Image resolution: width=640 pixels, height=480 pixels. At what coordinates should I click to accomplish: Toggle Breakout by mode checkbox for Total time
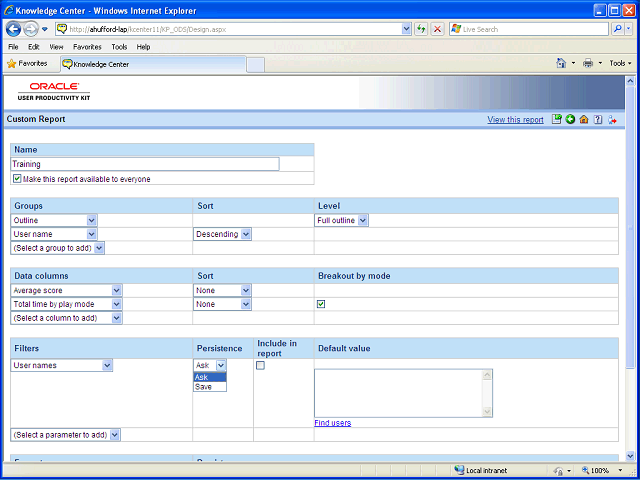pos(321,304)
